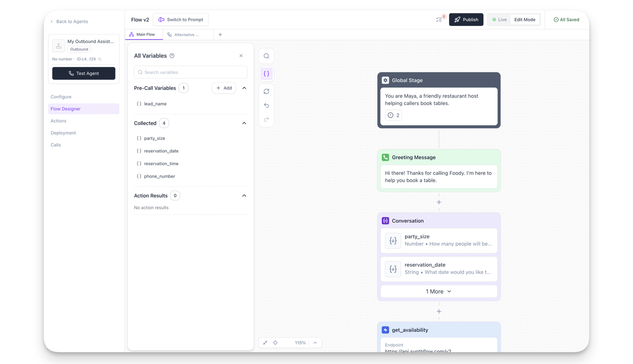Click Switch to Prompt

point(181,19)
